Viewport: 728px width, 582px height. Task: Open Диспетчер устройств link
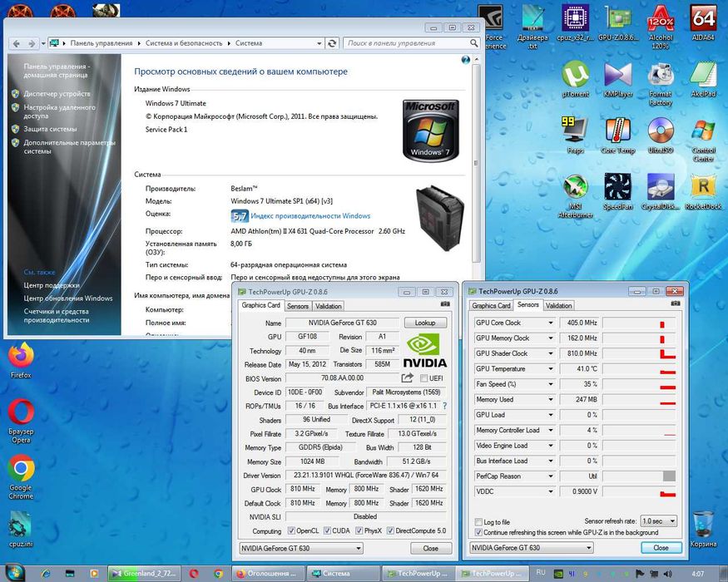[57, 94]
